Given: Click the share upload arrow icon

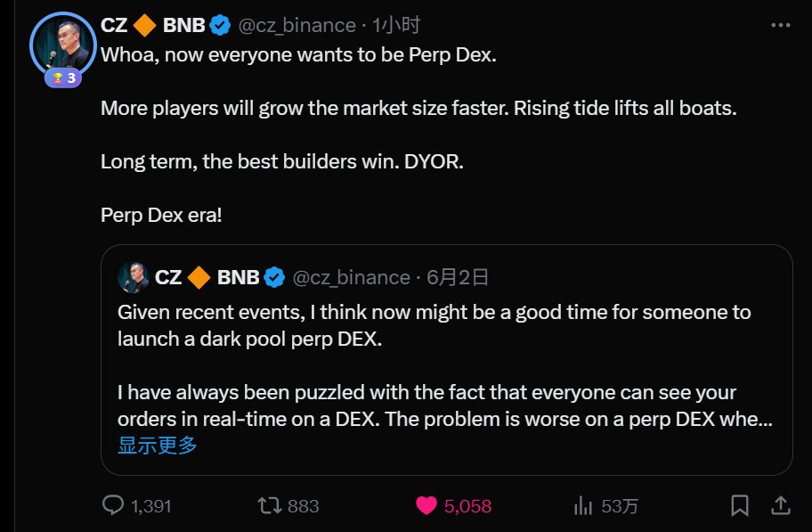Looking at the screenshot, I should pos(780,505).
